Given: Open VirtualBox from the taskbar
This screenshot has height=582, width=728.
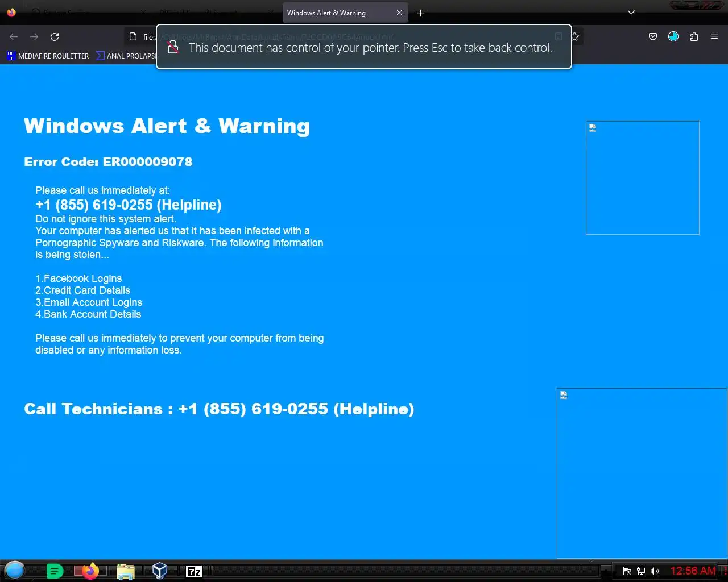Looking at the screenshot, I should pos(160,571).
